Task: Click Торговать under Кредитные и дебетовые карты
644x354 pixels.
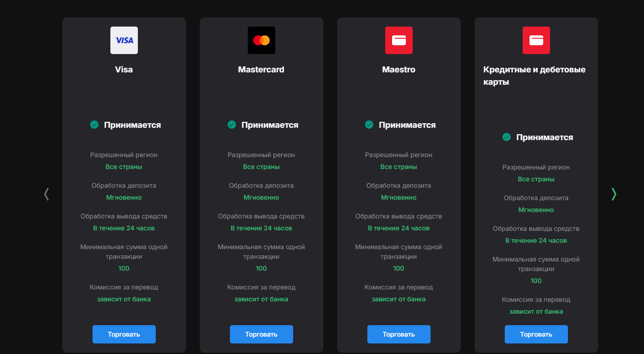Action: click(536, 334)
